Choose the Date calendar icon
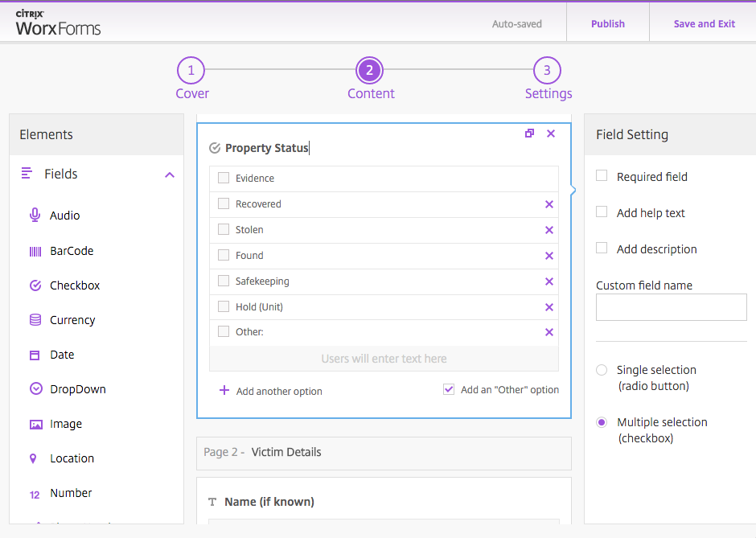756x538 pixels. [35, 355]
